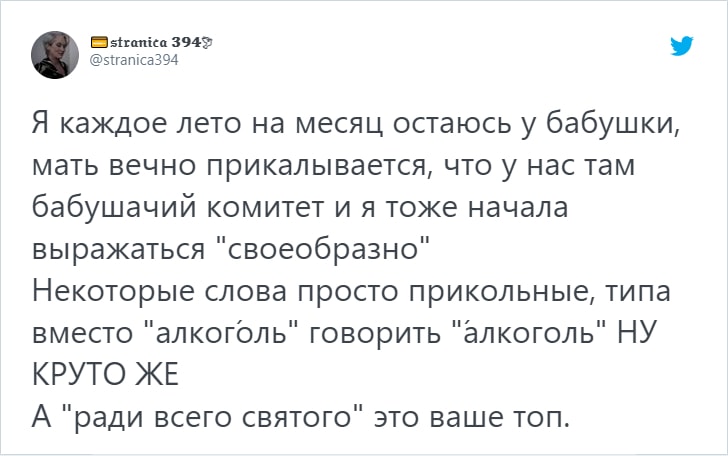728x456 pixels.
Task: Open the Twitter bird logo
Action: coord(682,46)
